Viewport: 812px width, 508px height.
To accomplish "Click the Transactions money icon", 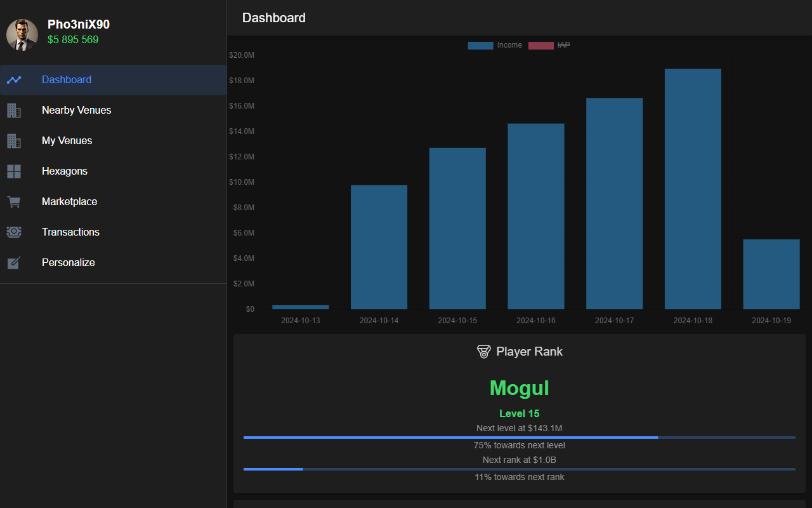I will coord(14,232).
